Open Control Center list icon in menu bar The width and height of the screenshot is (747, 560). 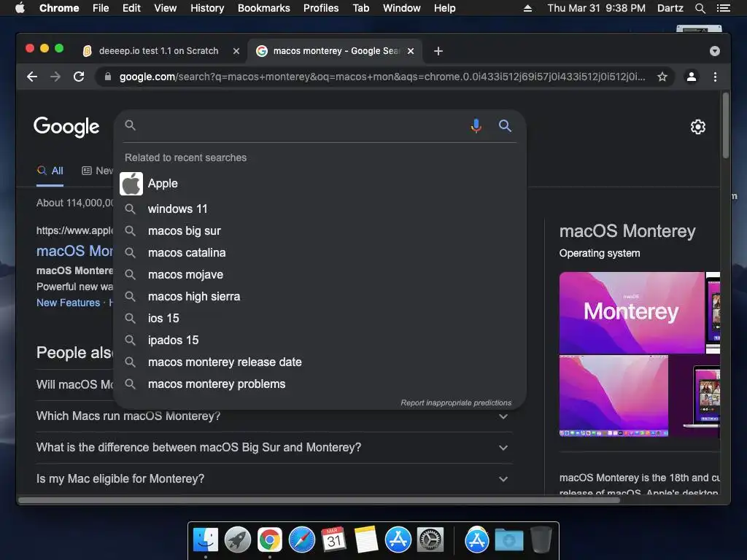(x=723, y=8)
